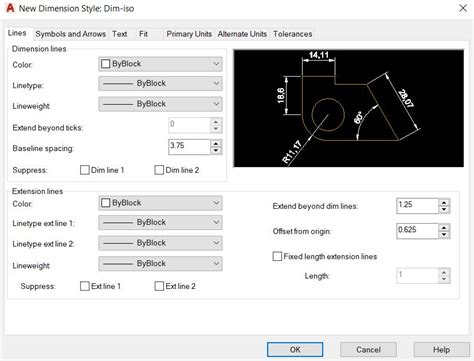Image resolution: width=474 pixels, height=361 pixels.
Task: Increase the Offset from origin value
Action: (x=444, y=228)
